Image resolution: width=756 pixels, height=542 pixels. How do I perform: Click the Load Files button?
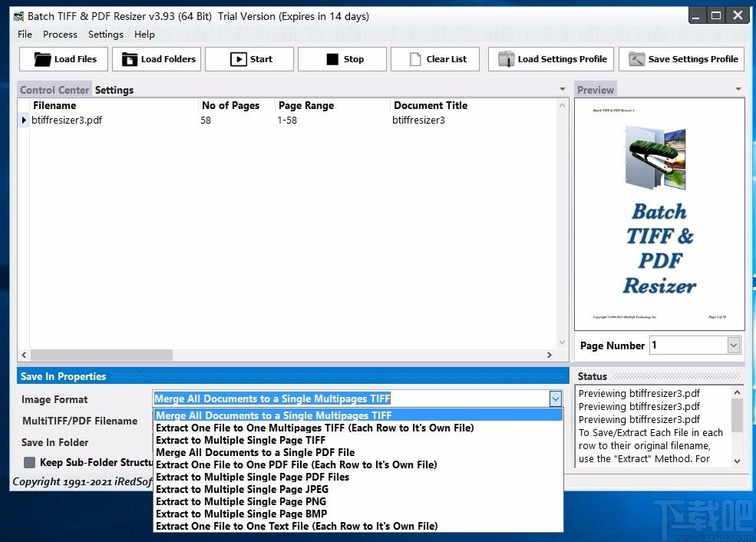64,59
